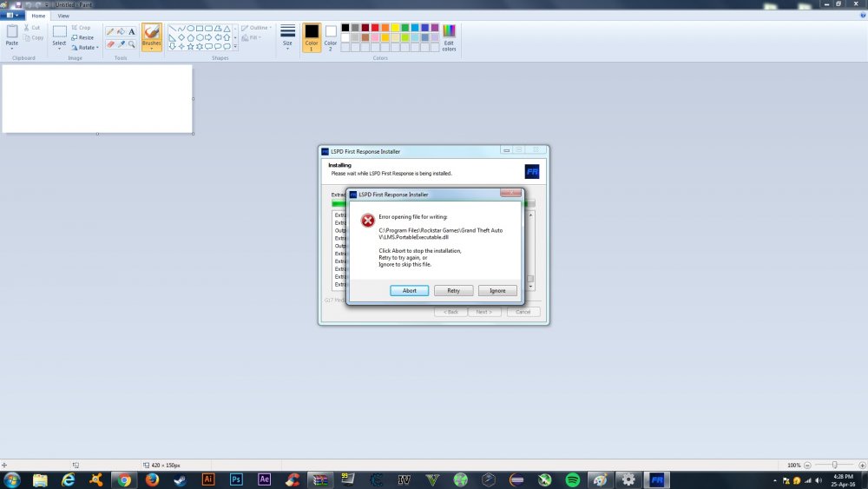The height and width of the screenshot is (489, 868).
Task: Select the Pencil tool
Action: coord(110,32)
